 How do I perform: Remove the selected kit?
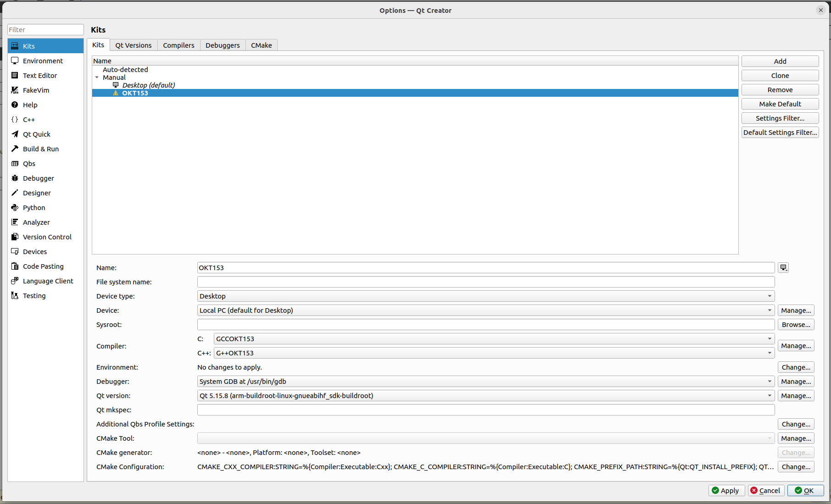[780, 90]
